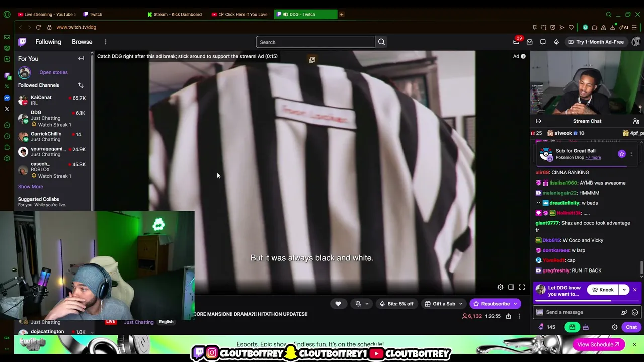The image size is (644, 362).
Task: Open the Twitch navigation more menu
Action: [106, 42]
